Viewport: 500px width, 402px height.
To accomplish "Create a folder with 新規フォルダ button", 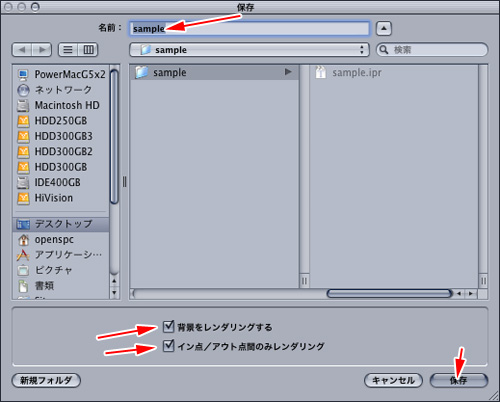I will click(46, 380).
